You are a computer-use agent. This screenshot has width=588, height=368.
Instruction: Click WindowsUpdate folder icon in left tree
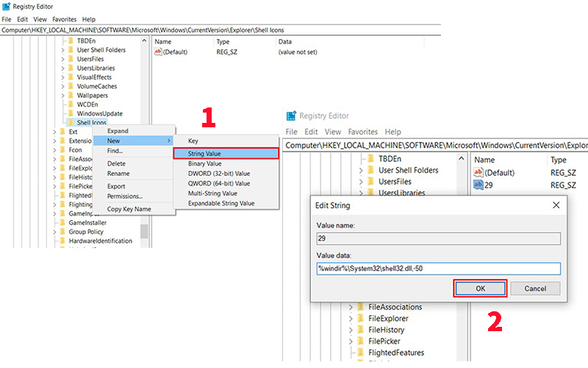coord(70,113)
